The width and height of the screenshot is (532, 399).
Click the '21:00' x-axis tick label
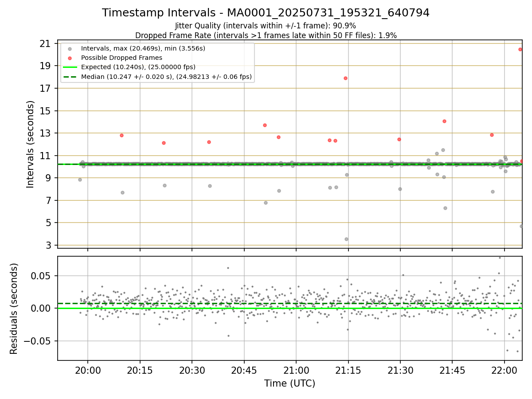click(296, 370)
